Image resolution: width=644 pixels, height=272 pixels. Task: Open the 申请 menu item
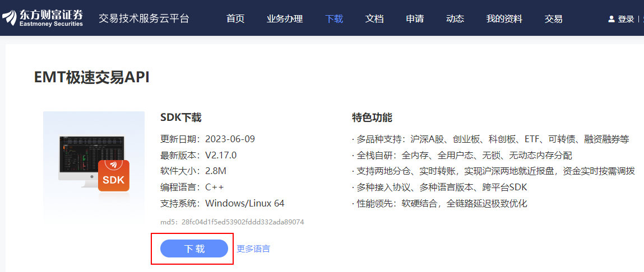pos(415,18)
